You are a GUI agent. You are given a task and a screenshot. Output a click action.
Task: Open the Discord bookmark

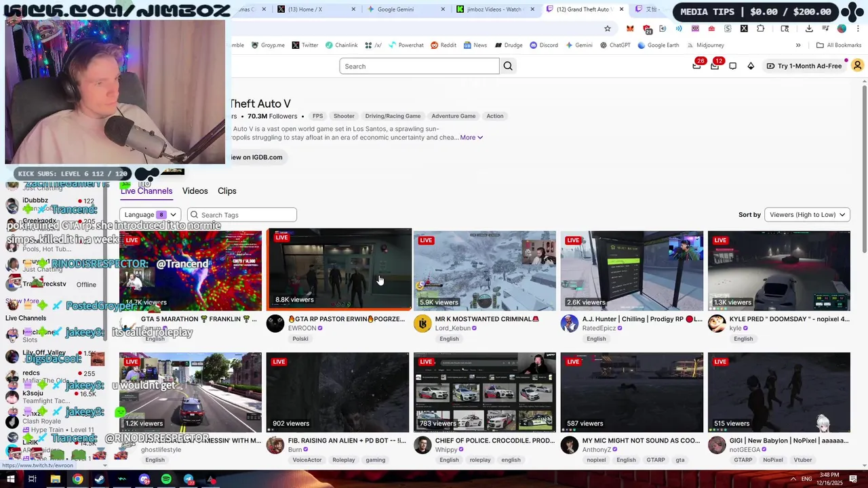[x=544, y=45]
